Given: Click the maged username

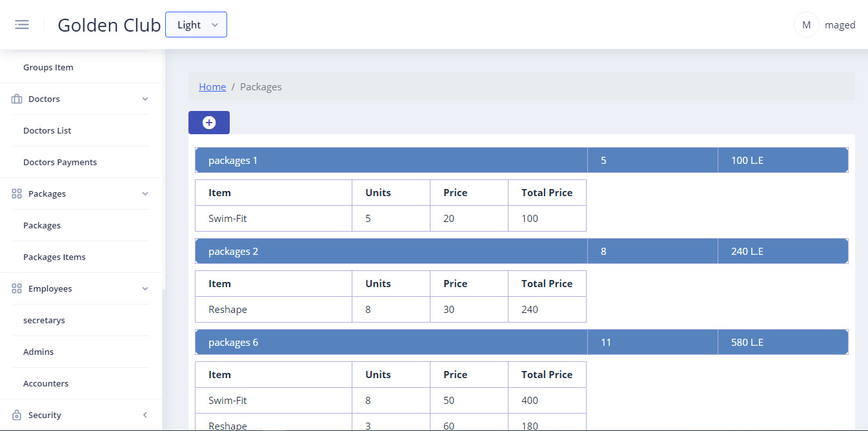Looking at the screenshot, I should 840,25.
